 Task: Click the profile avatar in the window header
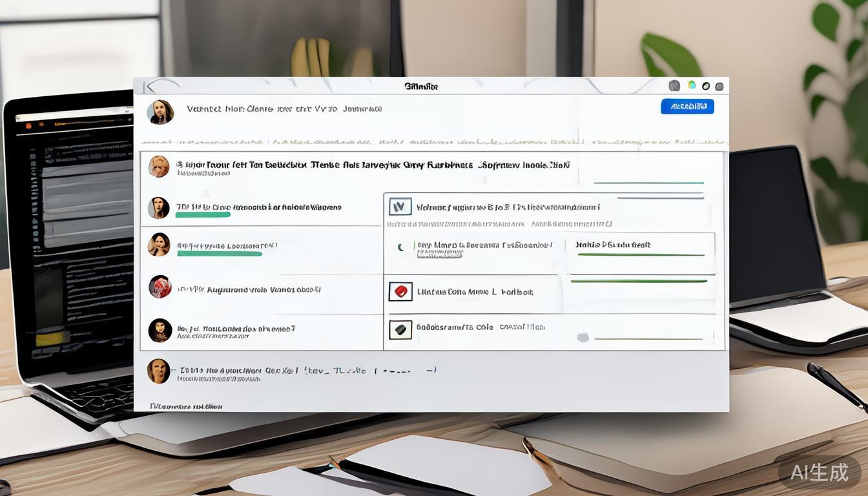160,112
